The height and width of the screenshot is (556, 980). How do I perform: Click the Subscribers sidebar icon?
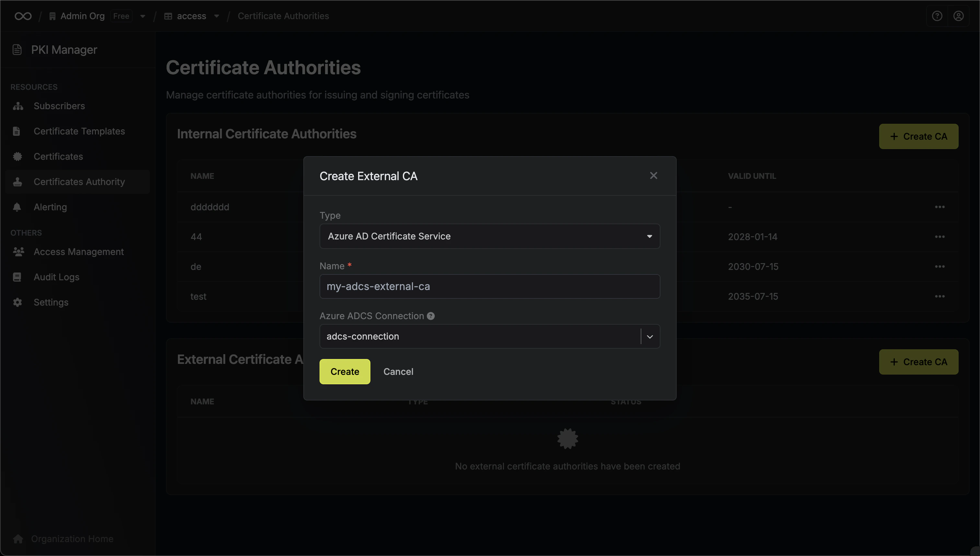[17, 106]
